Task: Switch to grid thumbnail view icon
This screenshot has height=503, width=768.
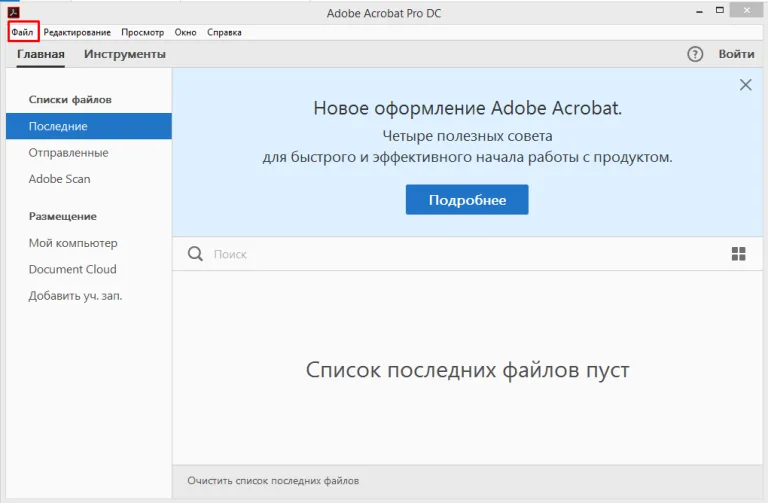Action: pos(739,254)
